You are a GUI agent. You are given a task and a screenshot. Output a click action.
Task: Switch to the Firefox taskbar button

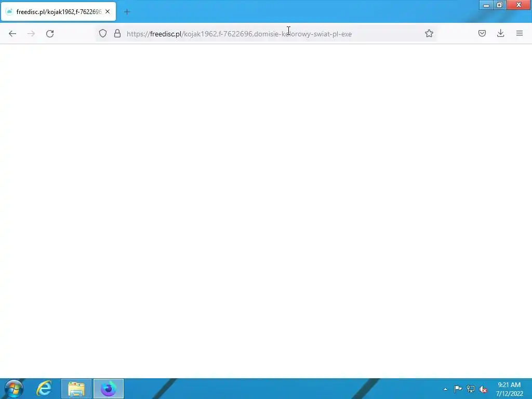tap(109, 389)
